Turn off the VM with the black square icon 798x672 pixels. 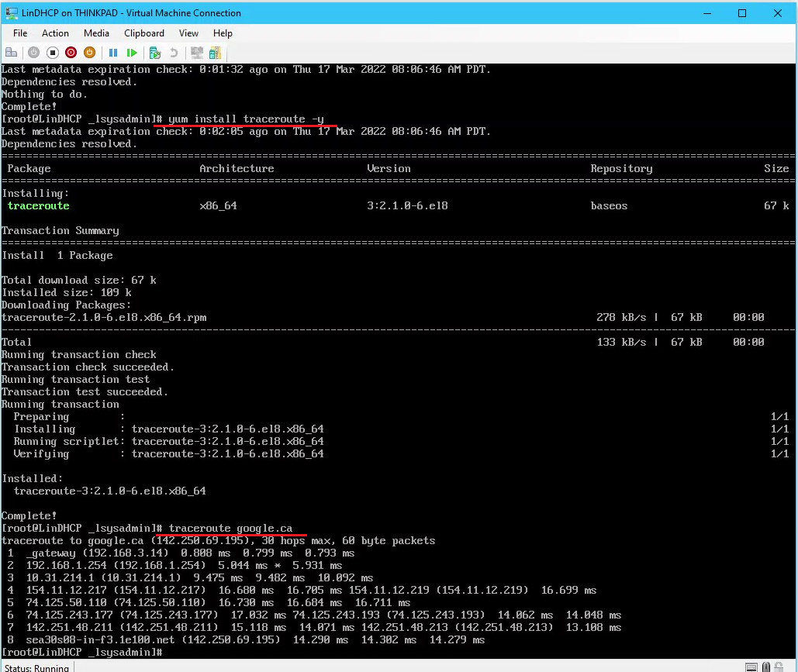(53, 53)
